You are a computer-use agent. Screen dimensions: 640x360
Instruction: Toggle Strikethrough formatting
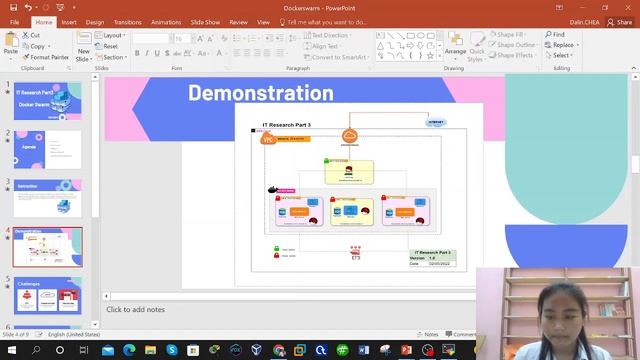click(177, 53)
